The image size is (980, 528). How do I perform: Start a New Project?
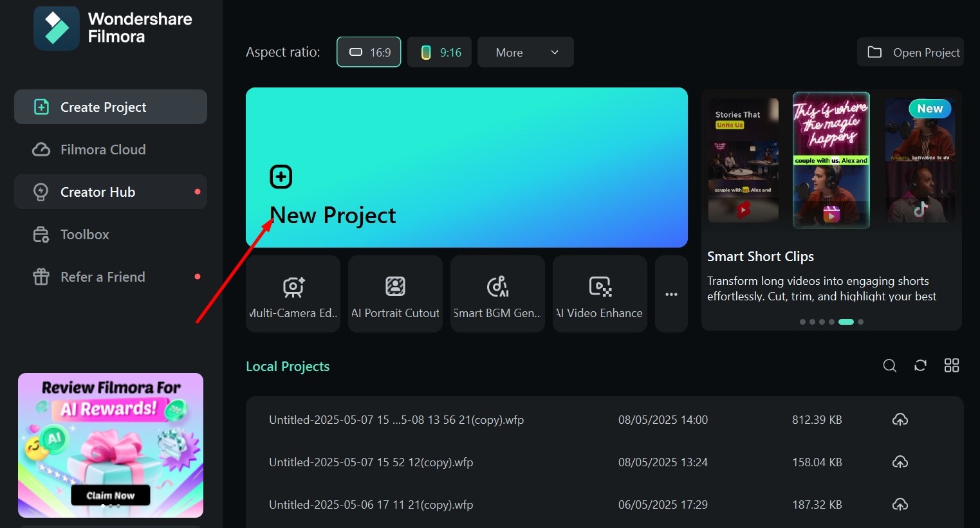pos(467,167)
